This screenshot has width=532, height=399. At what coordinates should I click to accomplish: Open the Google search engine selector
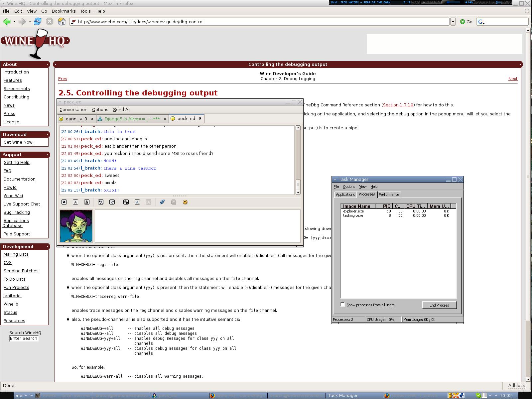(481, 22)
